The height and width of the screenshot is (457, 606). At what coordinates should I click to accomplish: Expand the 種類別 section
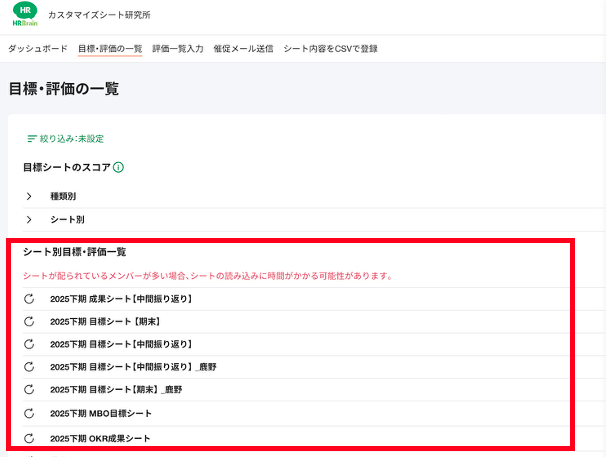[29, 196]
